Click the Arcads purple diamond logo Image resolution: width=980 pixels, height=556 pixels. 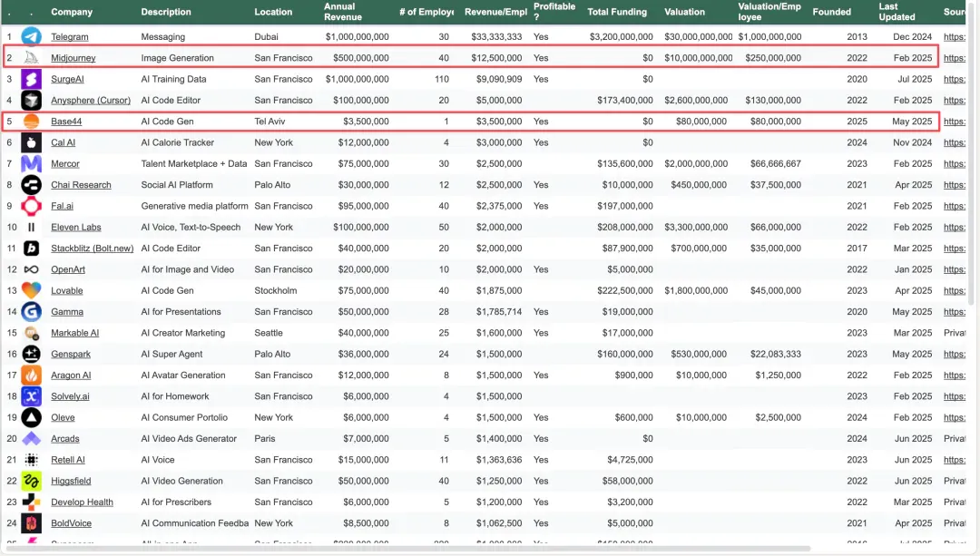pyautogui.click(x=31, y=439)
